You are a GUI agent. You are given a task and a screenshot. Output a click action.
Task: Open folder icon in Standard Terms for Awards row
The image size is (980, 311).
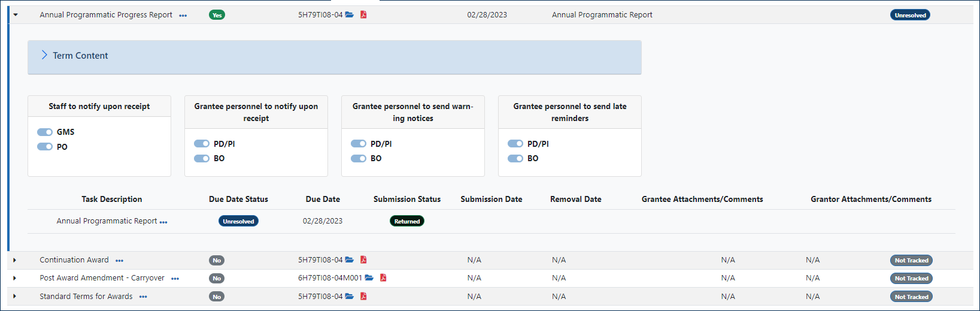350,296
